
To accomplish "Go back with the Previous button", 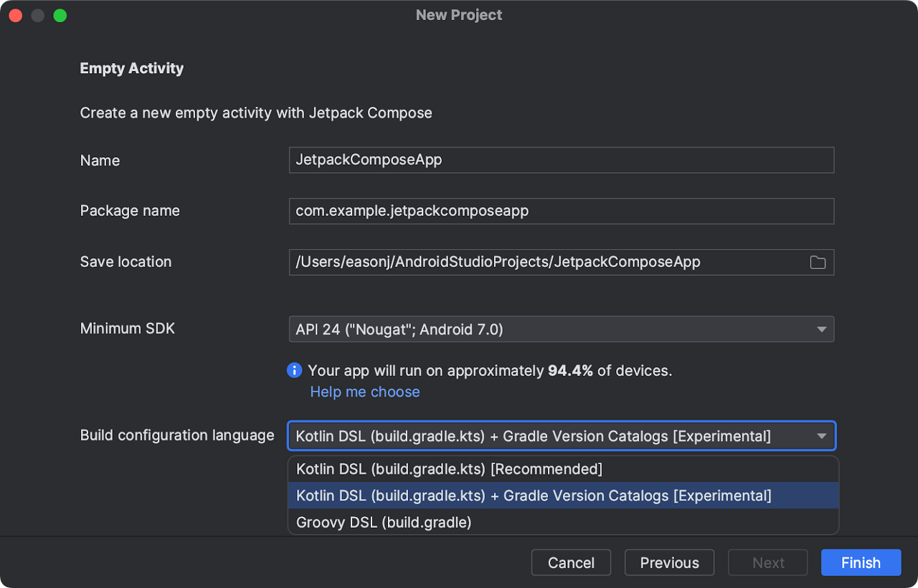I will pyautogui.click(x=669, y=563).
